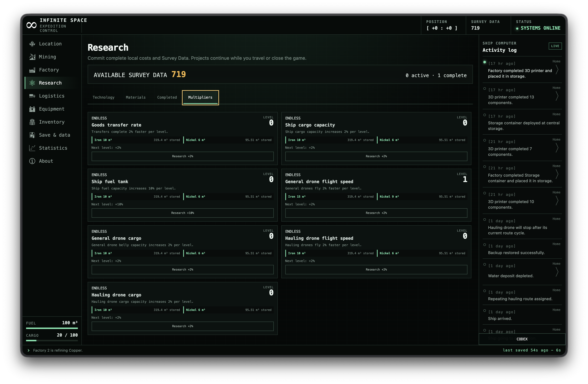This screenshot has height=384, width=588.
Task: Toggle the LIVE activity log badge
Action: pyautogui.click(x=555, y=46)
